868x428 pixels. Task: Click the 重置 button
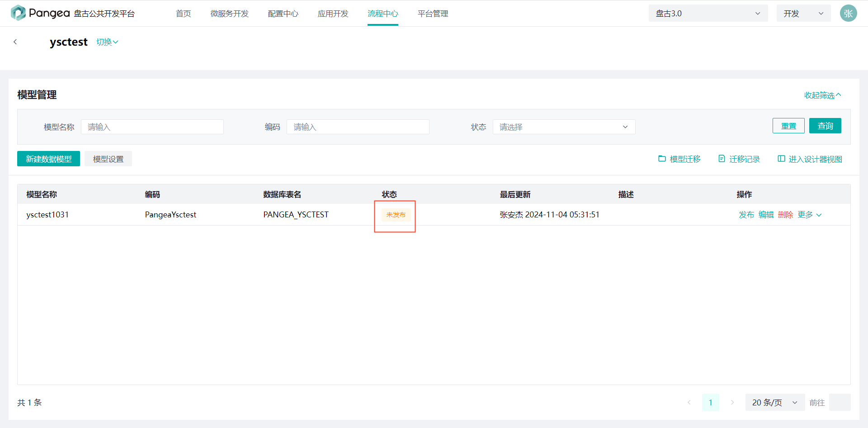[x=788, y=126]
